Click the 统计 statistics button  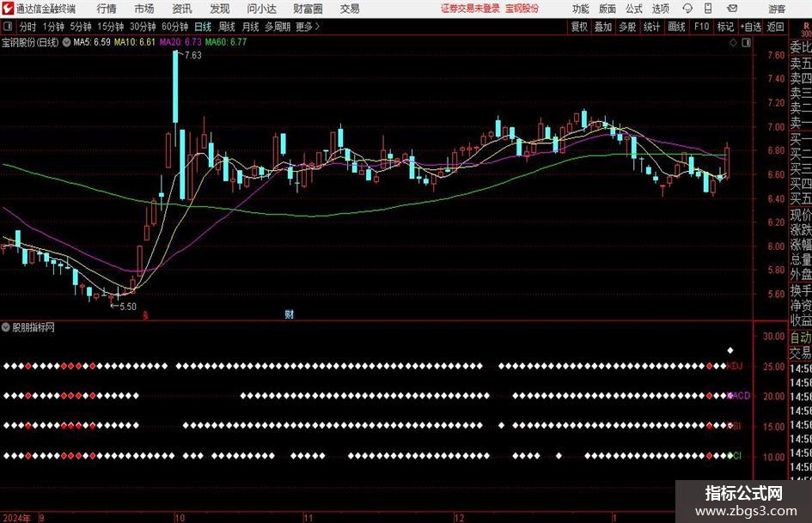(652, 27)
